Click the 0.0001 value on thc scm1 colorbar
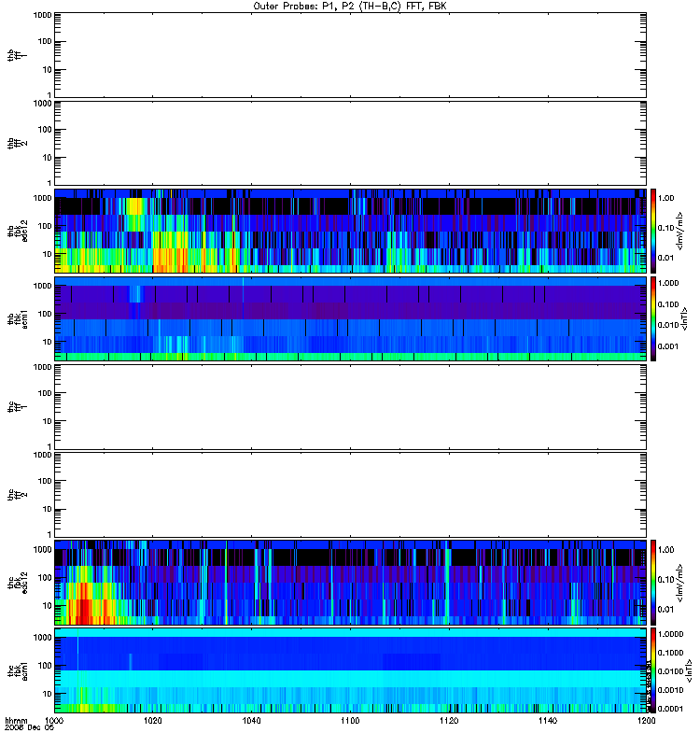 pos(670,709)
